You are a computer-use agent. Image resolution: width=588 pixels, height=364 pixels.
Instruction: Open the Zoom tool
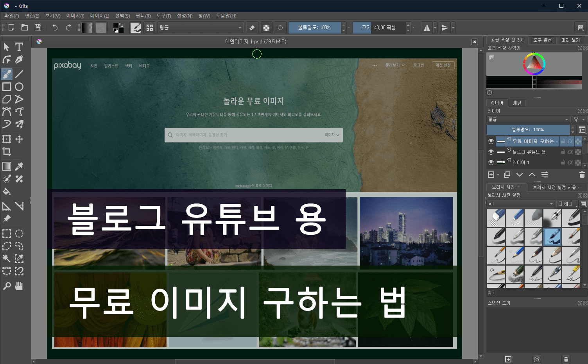tap(6, 286)
